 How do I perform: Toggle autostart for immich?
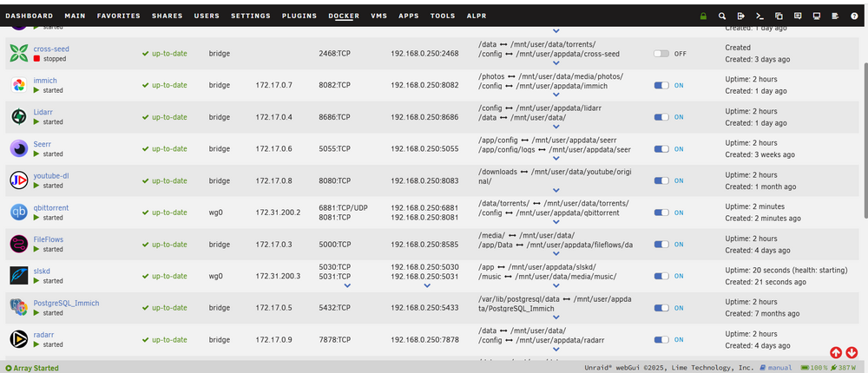coord(661,85)
